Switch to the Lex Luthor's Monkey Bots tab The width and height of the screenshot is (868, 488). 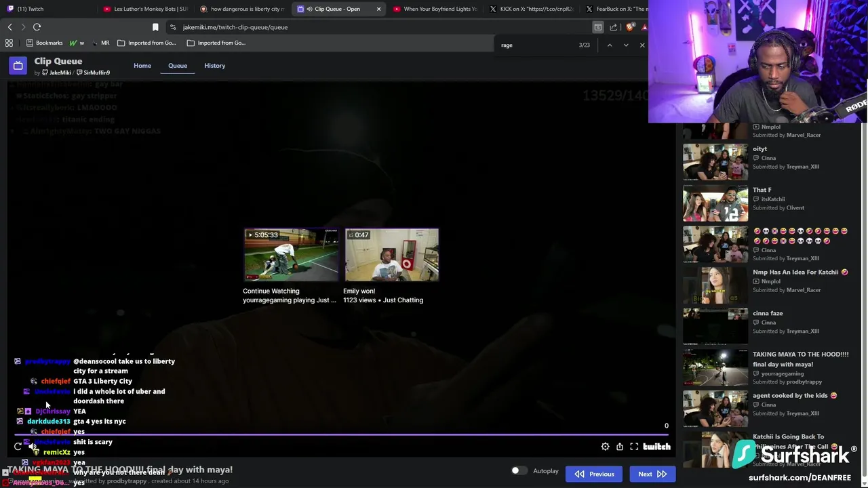[x=146, y=9]
